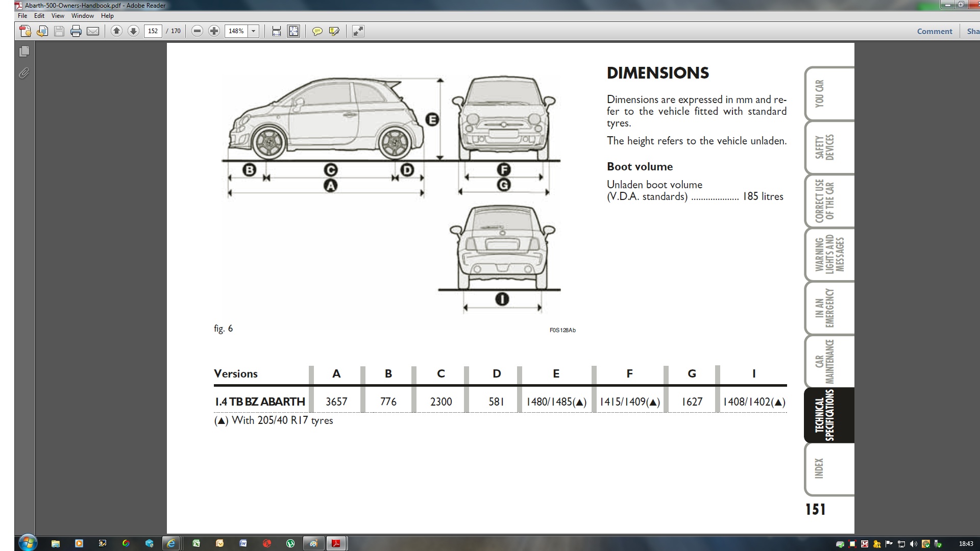Screen dimensions: 980x551
Task: Click the DIMENSIONS heading text
Action: coord(658,73)
